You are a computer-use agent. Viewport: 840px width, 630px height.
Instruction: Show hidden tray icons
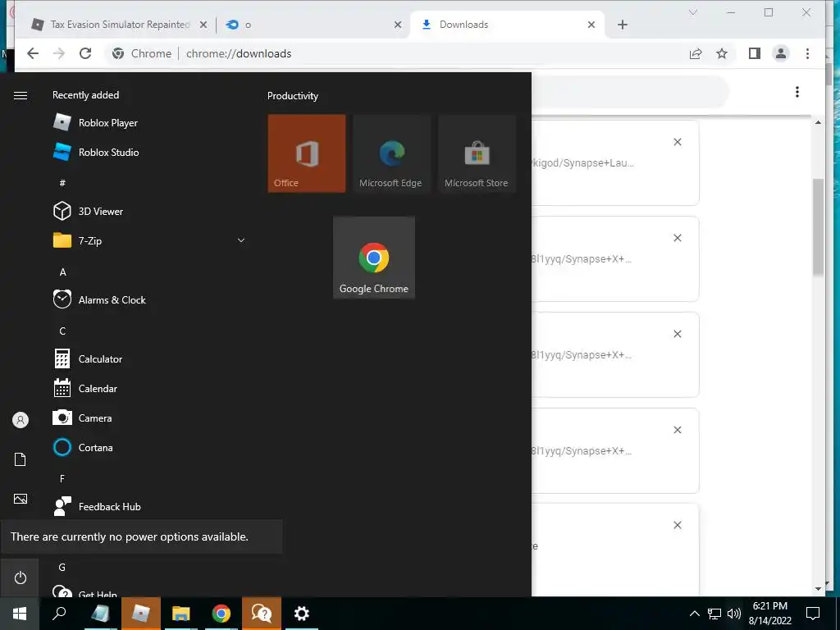(694, 614)
